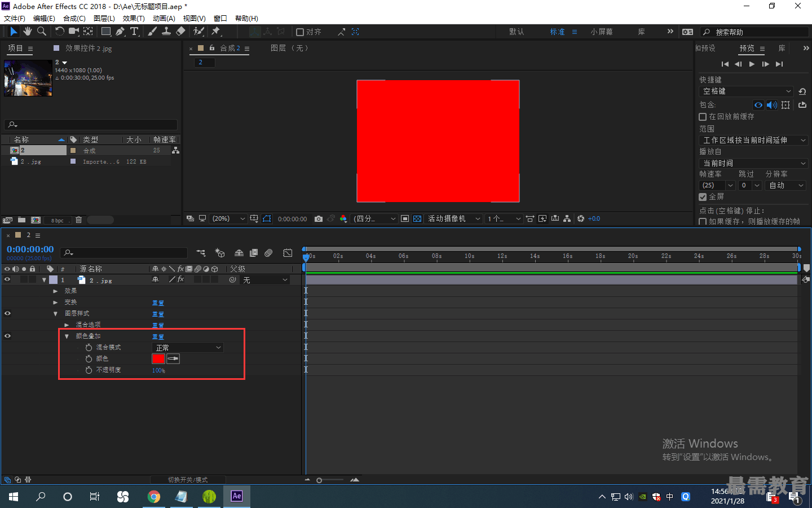Screen dimensions: 812x508
Task: Select the Zoom magnifier tool
Action: point(42,32)
